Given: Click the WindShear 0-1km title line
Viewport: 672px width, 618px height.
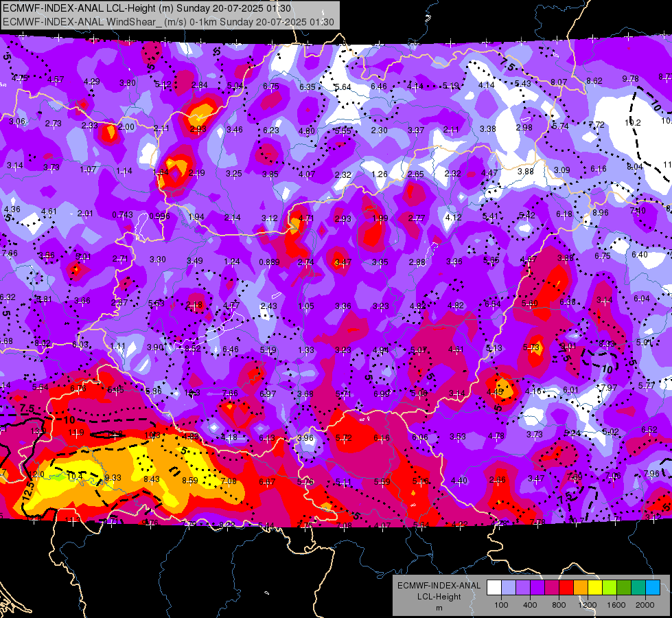Looking at the screenshot, I should click(168, 22).
